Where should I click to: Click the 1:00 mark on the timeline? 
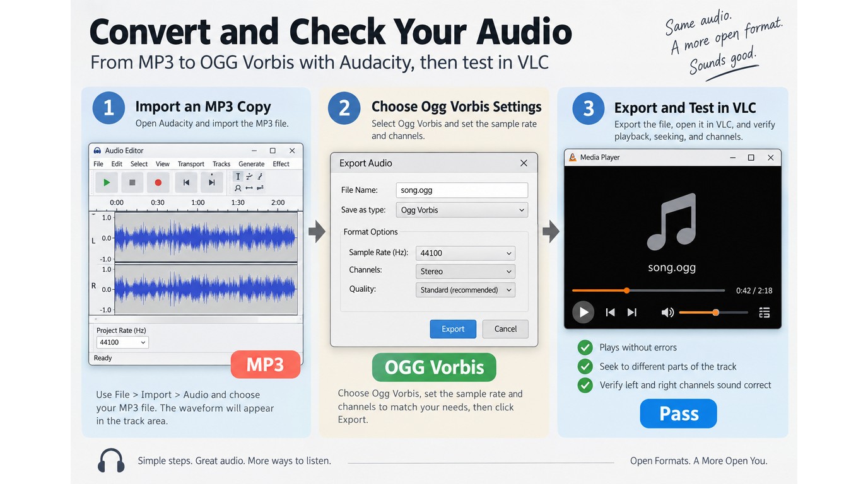click(x=198, y=203)
